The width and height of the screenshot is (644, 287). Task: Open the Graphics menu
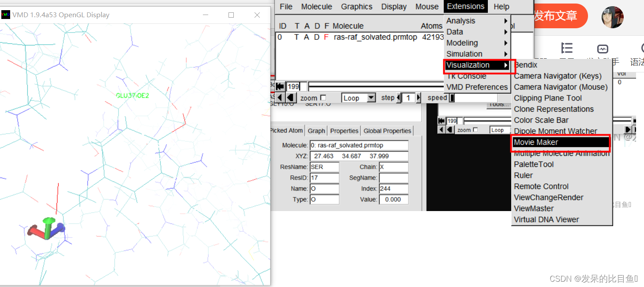[x=356, y=7]
